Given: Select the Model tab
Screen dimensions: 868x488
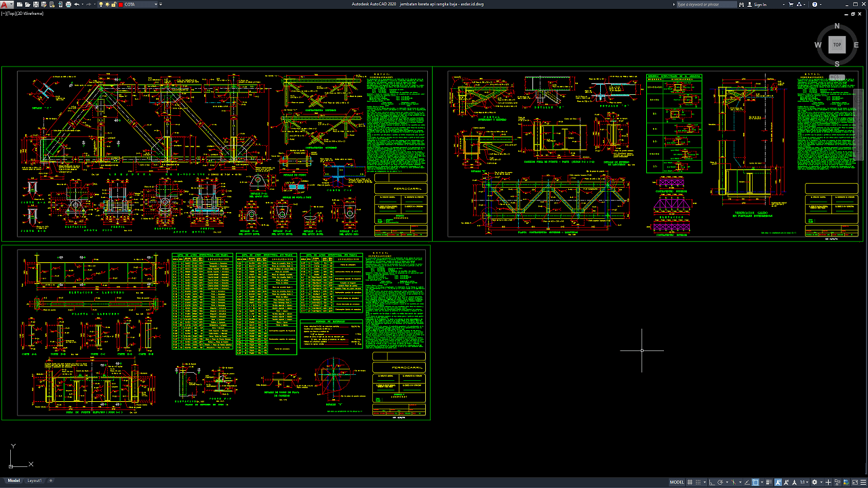Looking at the screenshot, I should point(14,481).
